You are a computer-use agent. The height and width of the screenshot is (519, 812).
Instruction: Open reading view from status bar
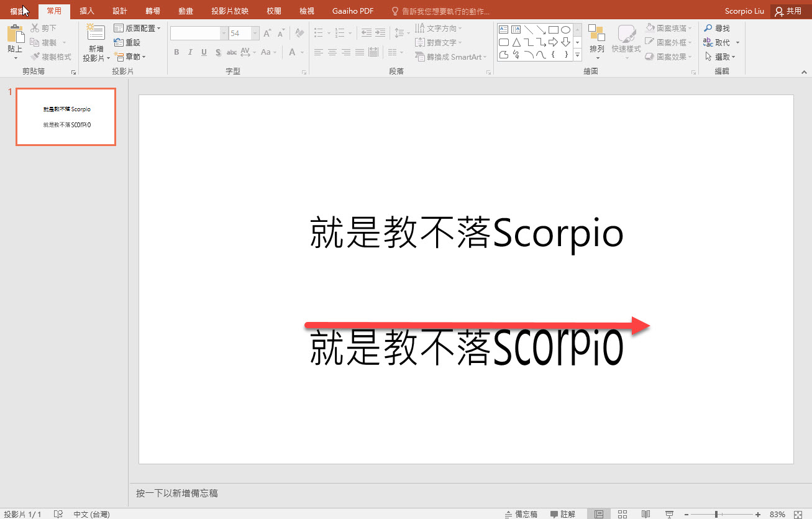pyautogui.click(x=646, y=514)
